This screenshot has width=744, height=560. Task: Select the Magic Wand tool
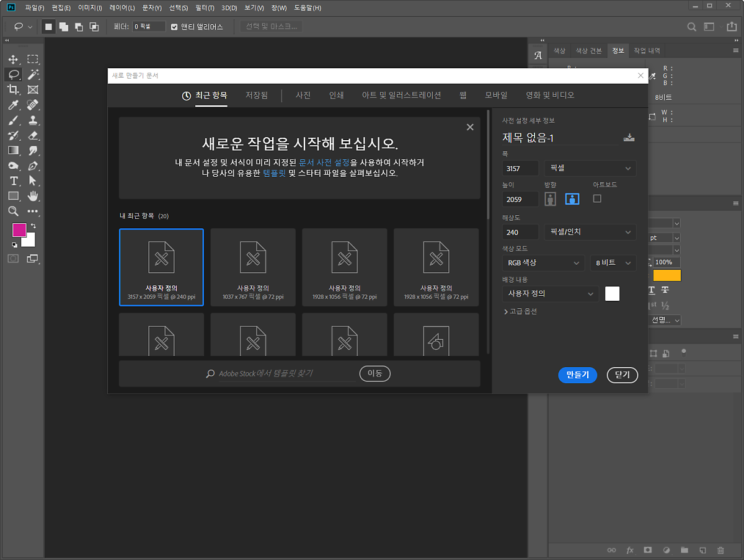click(x=33, y=75)
